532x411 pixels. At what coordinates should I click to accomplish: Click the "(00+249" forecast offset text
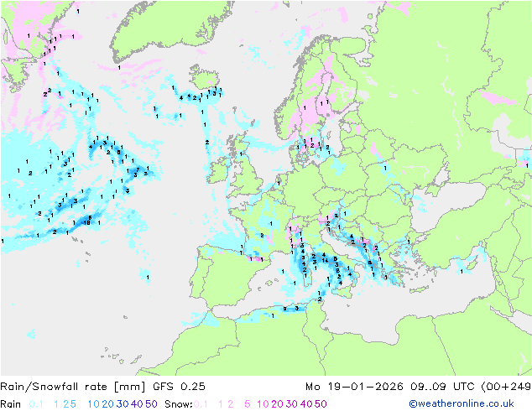click(x=506, y=387)
